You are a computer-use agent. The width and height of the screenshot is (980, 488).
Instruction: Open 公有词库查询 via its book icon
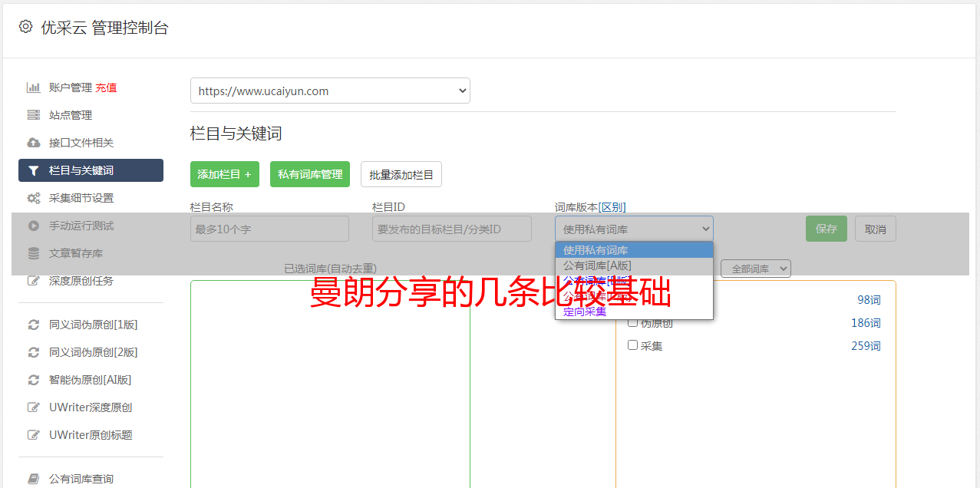coord(34,479)
